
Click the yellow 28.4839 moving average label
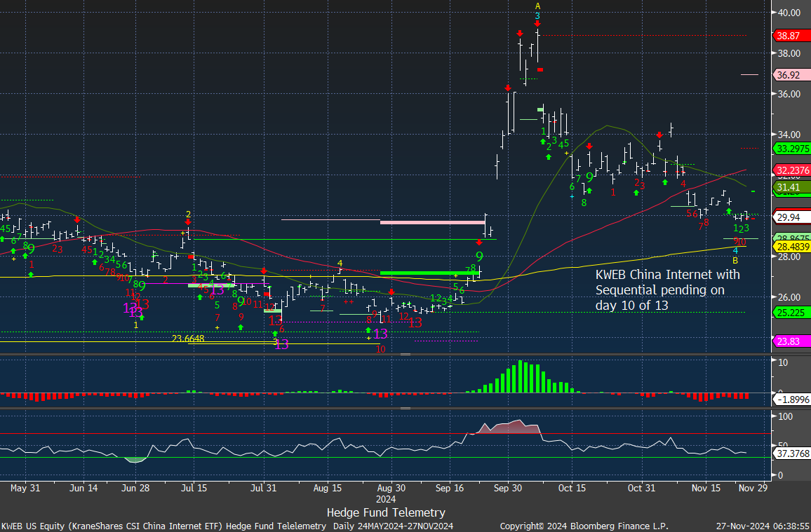tap(792, 247)
